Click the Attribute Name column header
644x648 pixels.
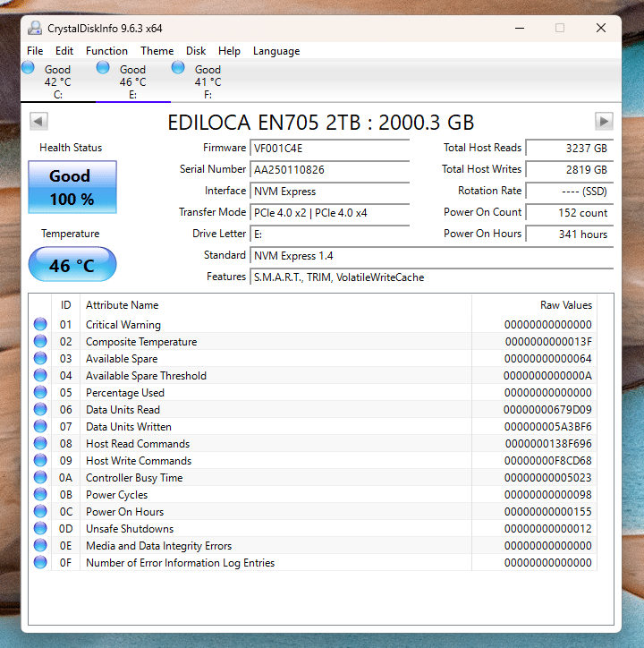275,305
